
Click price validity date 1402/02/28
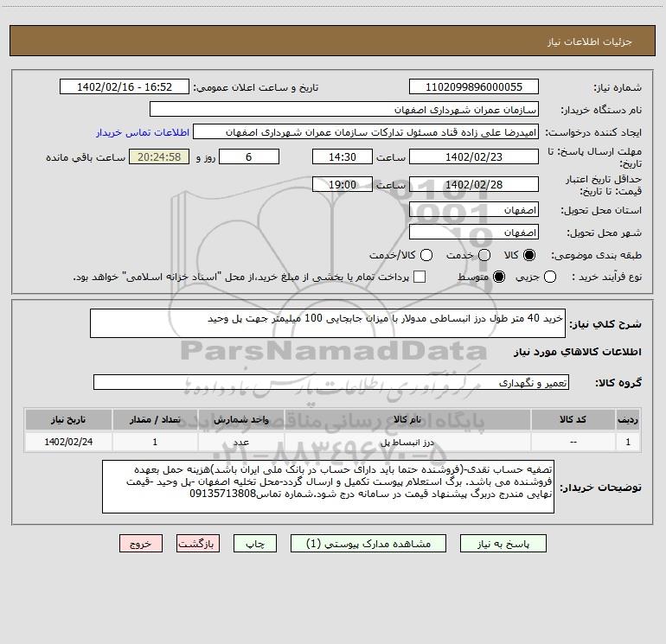click(474, 184)
